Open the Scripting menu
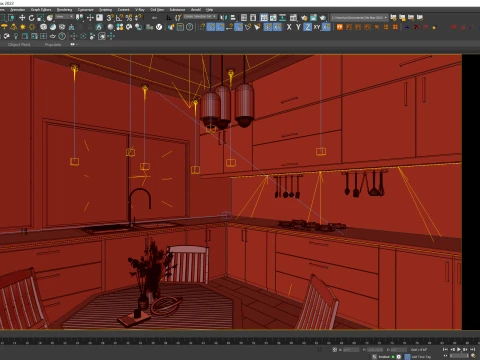Screen dimensions: 480x360 click(105, 10)
